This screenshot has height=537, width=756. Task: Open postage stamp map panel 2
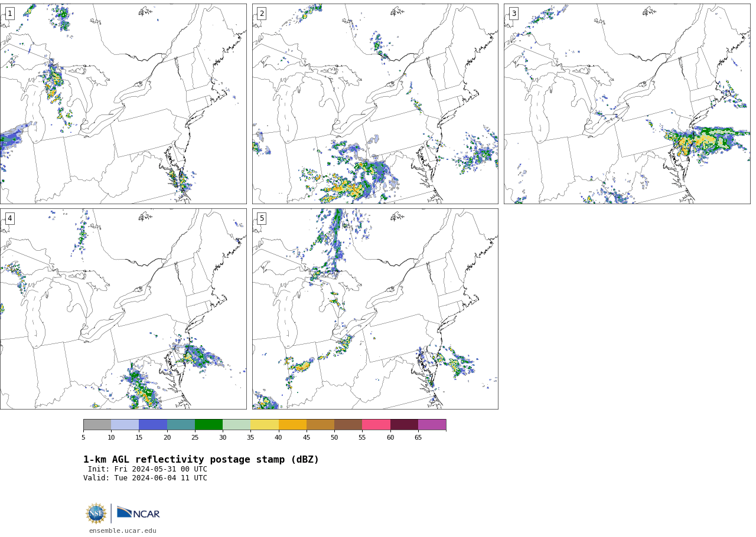point(375,104)
